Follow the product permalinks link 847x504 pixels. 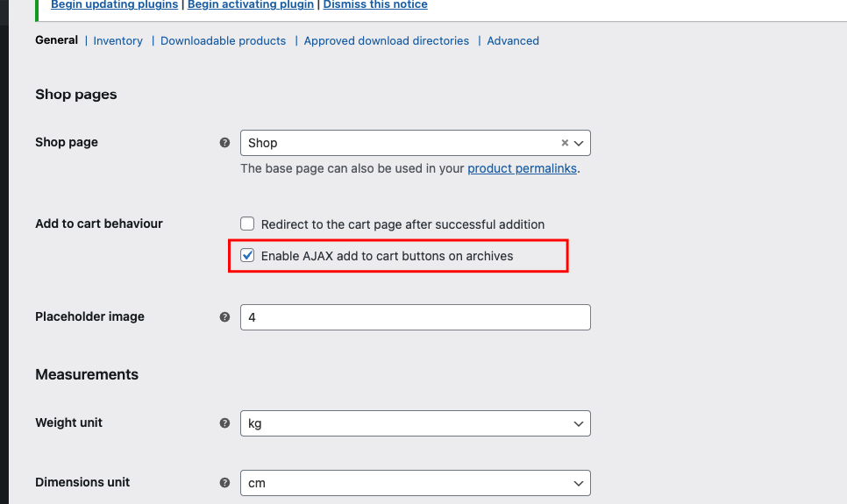tap(522, 168)
